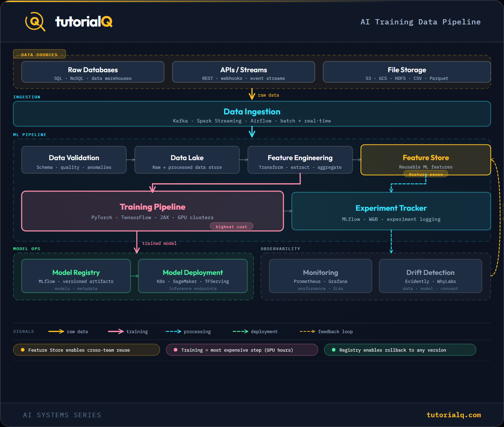Click the yellow dashed feedback loop legend arrow
The width and height of the screenshot is (504, 427).
pos(307,331)
